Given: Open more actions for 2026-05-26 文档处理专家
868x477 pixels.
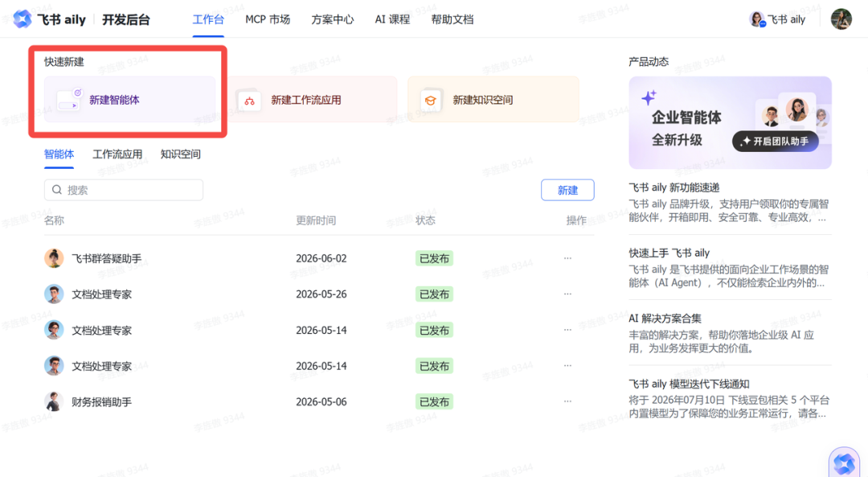Looking at the screenshot, I should coord(567,294).
